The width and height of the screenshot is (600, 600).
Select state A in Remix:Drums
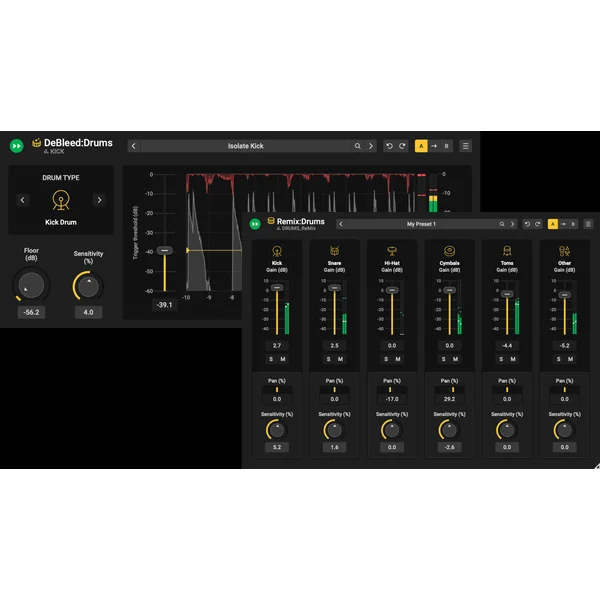coord(553,224)
